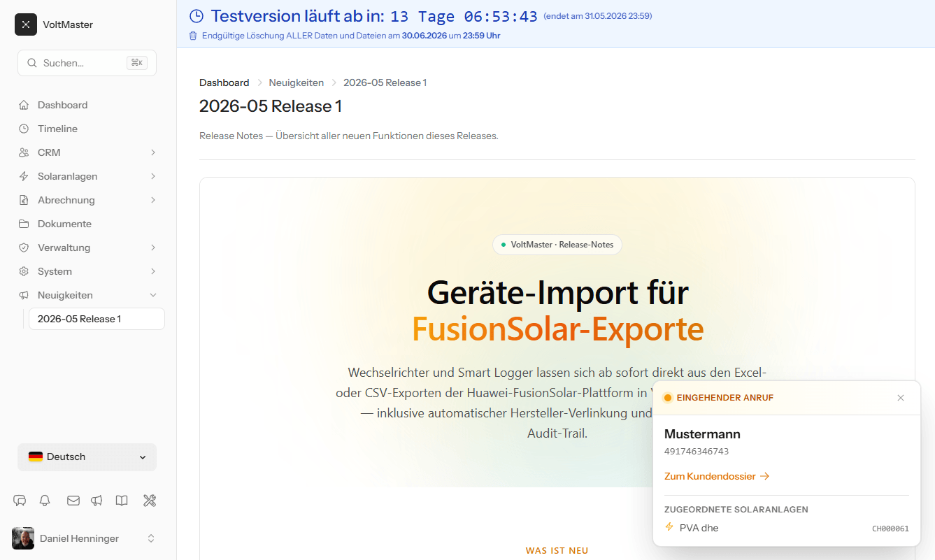Screen dimensions: 935x560
Task: Open the PVA dhe solar installation entry
Action: pos(787,528)
